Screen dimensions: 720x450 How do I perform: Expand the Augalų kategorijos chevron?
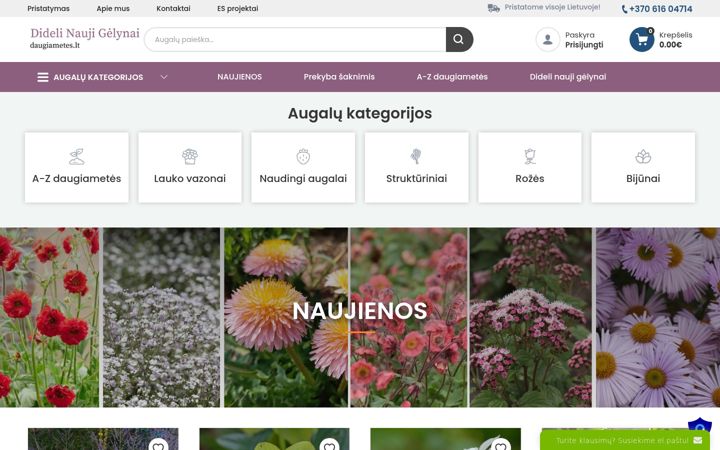click(164, 77)
